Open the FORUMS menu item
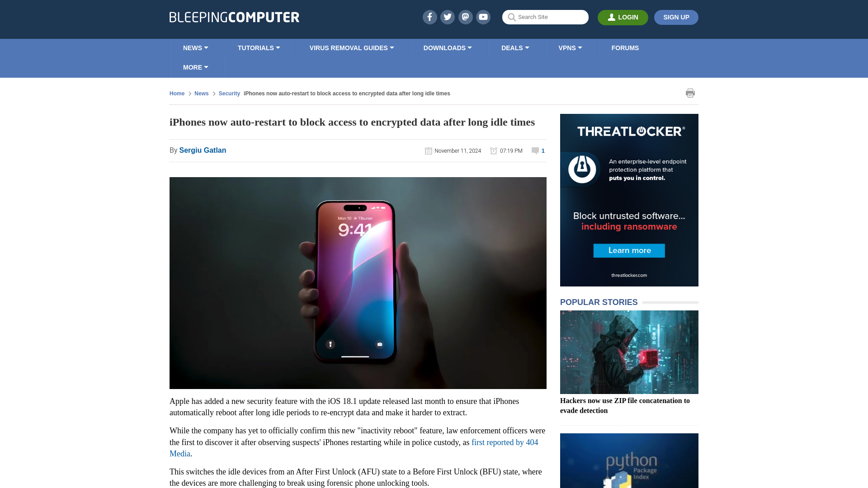 click(x=625, y=47)
